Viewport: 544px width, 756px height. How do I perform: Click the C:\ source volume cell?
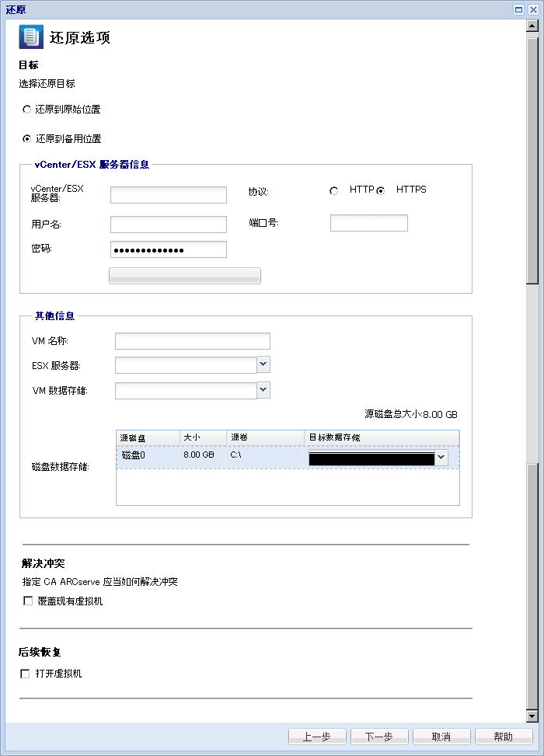(265, 457)
